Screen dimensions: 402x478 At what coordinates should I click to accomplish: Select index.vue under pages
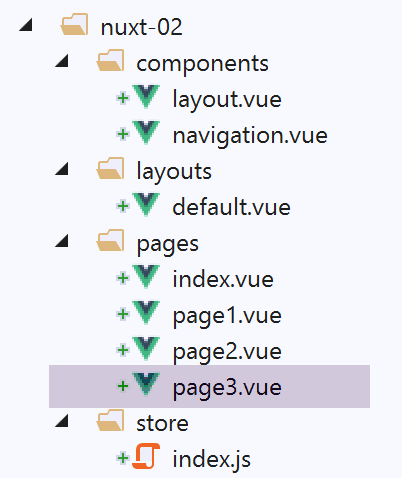[x=223, y=279]
